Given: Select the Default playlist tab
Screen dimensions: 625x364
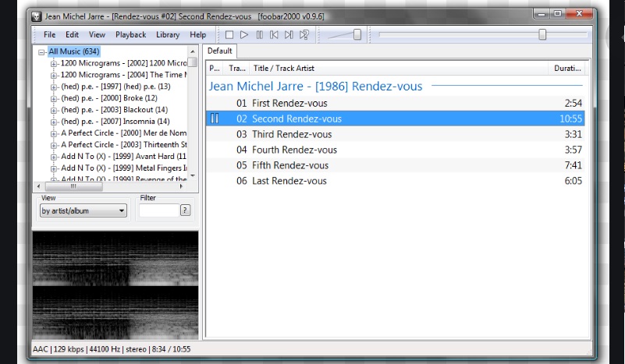Looking at the screenshot, I should click(x=220, y=51).
